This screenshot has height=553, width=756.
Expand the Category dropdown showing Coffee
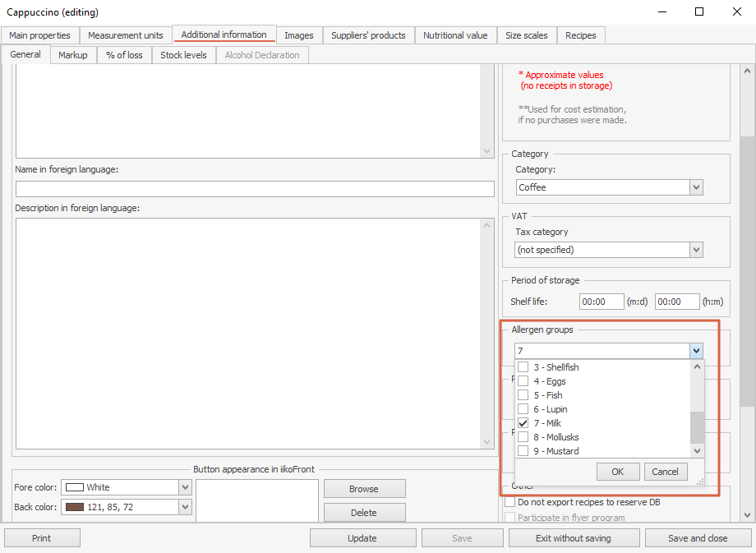696,187
